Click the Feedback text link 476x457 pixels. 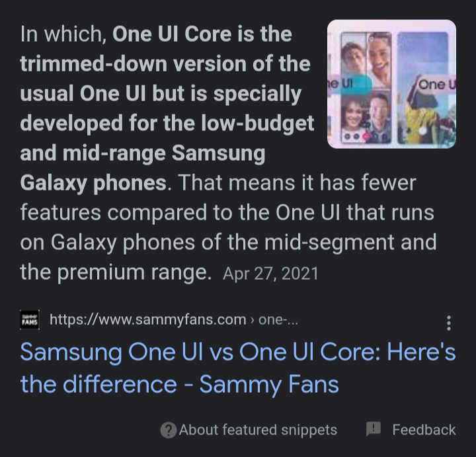tap(424, 430)
